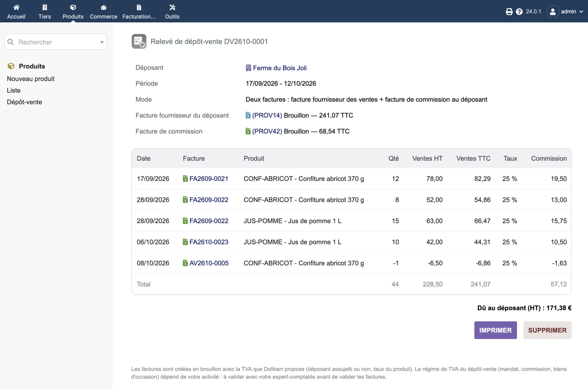This screenshot has height=389, width=588.
Task: Click version number 24.0.1
Action: point(533,12)
